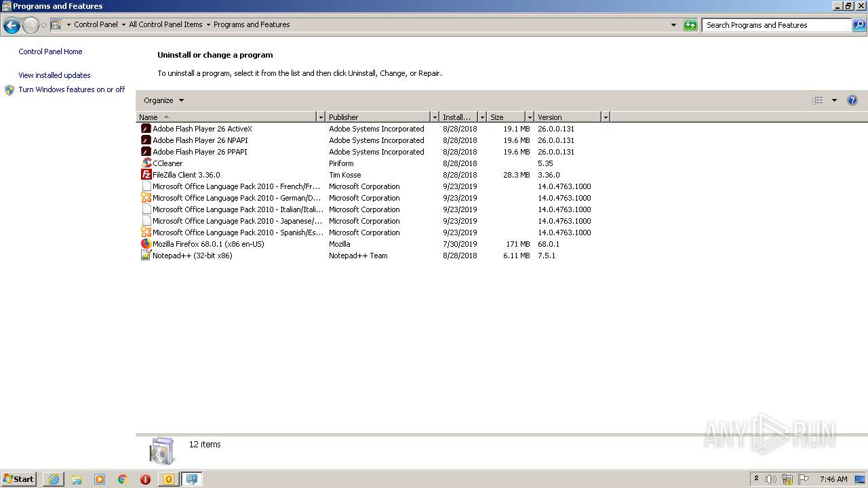Click the Office Language Pack German icon
868x488 pixels.
(146, 198)
